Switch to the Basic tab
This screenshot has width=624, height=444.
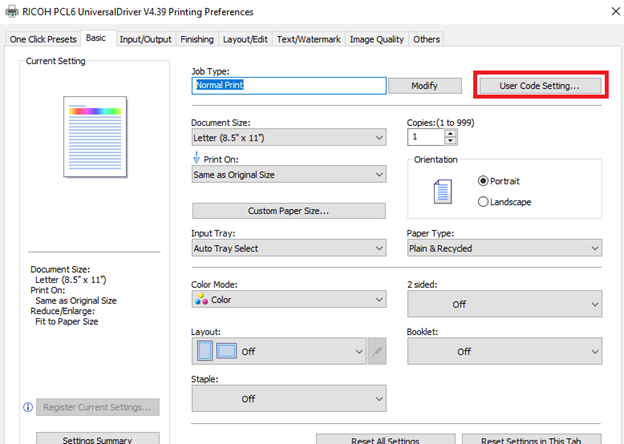96,38
